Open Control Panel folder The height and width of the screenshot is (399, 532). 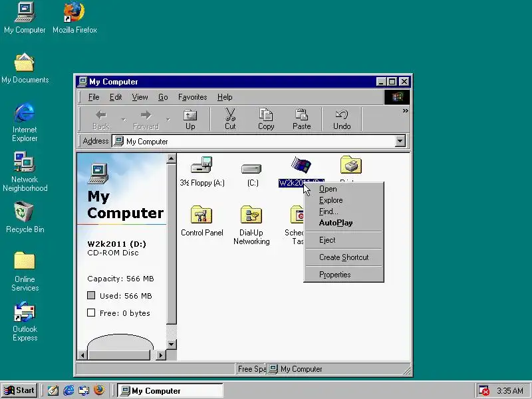pyautogui.click(x=202, y=221)
